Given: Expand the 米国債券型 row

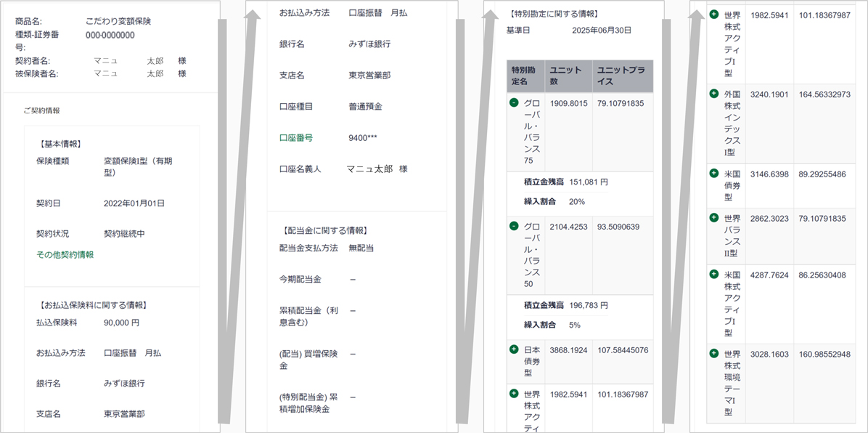Looking at the screenshot, I should (x=714, y=173).
